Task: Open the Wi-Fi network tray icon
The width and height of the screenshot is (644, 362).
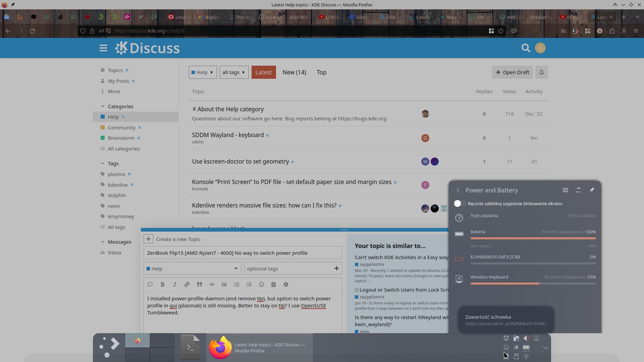Action: 526,356
